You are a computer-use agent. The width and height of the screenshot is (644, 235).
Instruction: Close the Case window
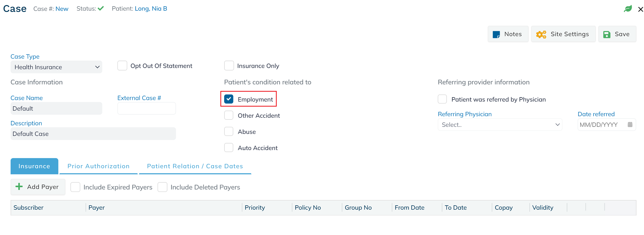click(x=640, y=9)
